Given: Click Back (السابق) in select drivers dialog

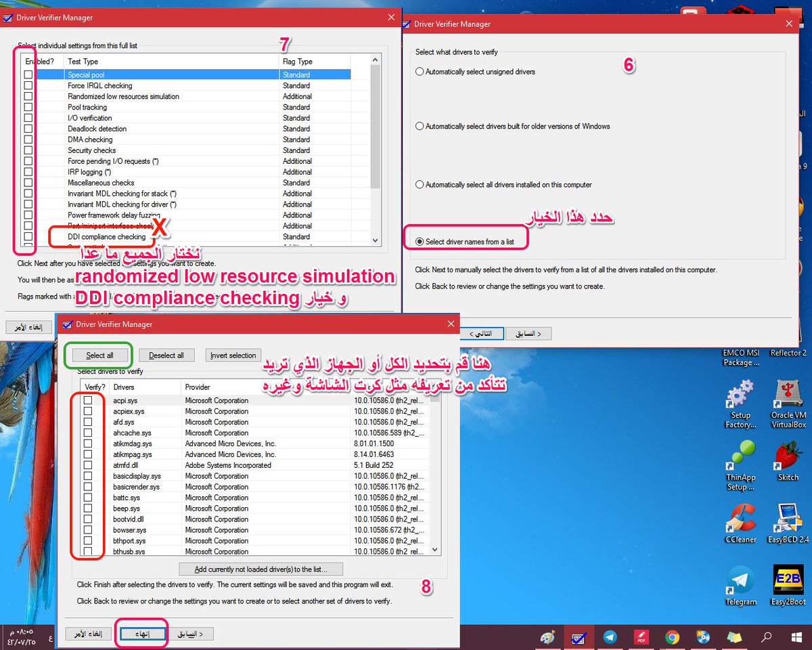Looking at the screenshot, I should coord(528,334).
